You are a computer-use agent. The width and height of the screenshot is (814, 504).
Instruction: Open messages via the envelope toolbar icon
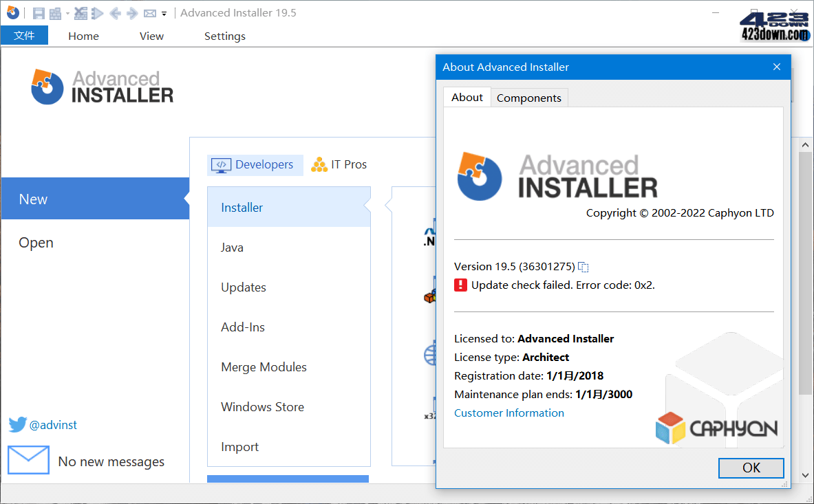point(150,13)
